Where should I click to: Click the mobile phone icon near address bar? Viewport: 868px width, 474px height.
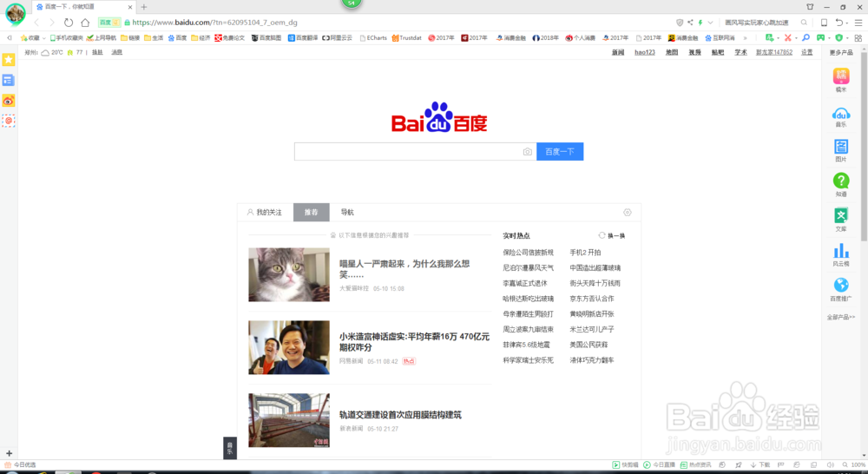[824, 23]
